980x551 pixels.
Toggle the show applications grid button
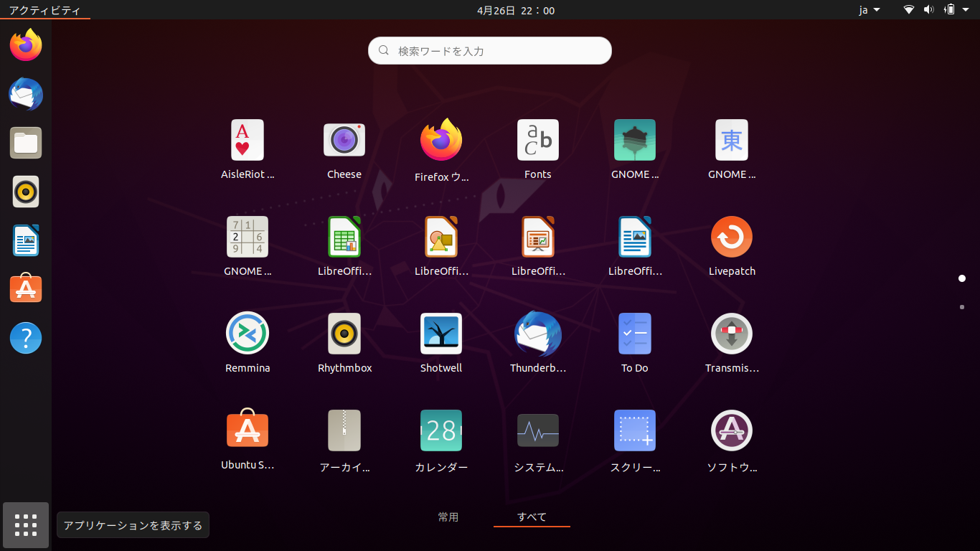coord(26,525)
